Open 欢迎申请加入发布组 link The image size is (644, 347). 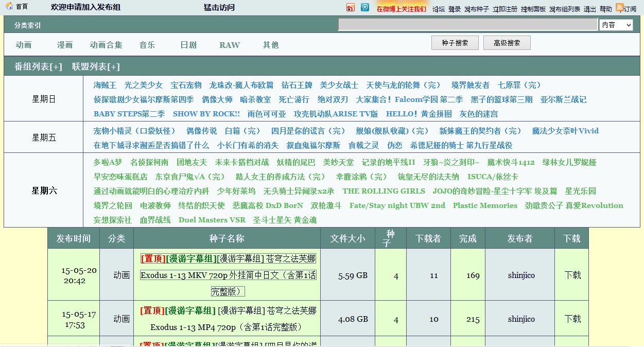pos(86,7)
